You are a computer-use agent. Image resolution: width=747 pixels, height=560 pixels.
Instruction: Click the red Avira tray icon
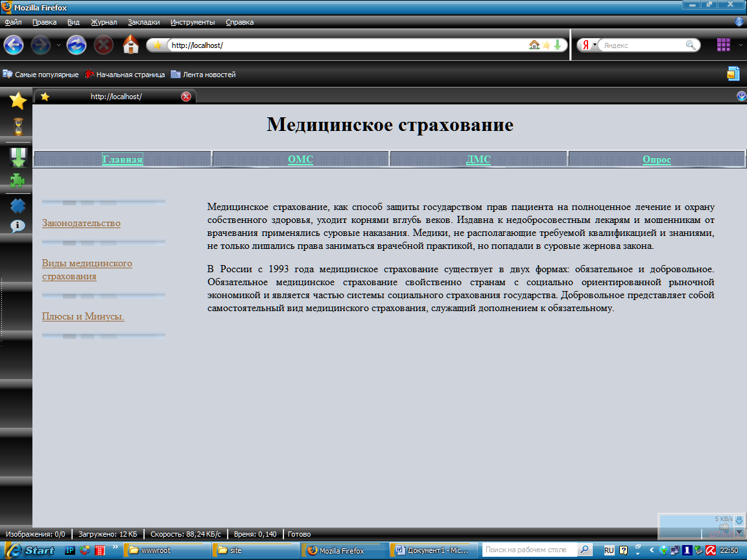711,550
